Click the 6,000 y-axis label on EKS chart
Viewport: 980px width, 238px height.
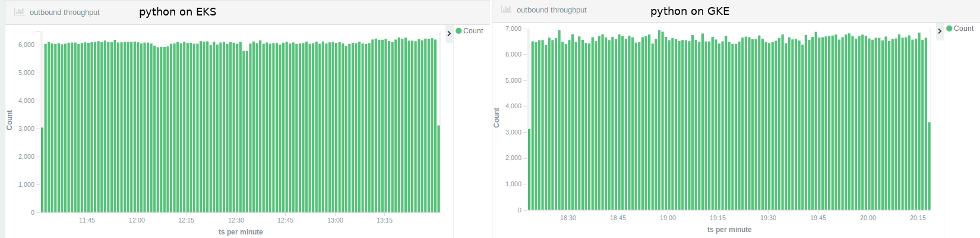click(26, 45)
